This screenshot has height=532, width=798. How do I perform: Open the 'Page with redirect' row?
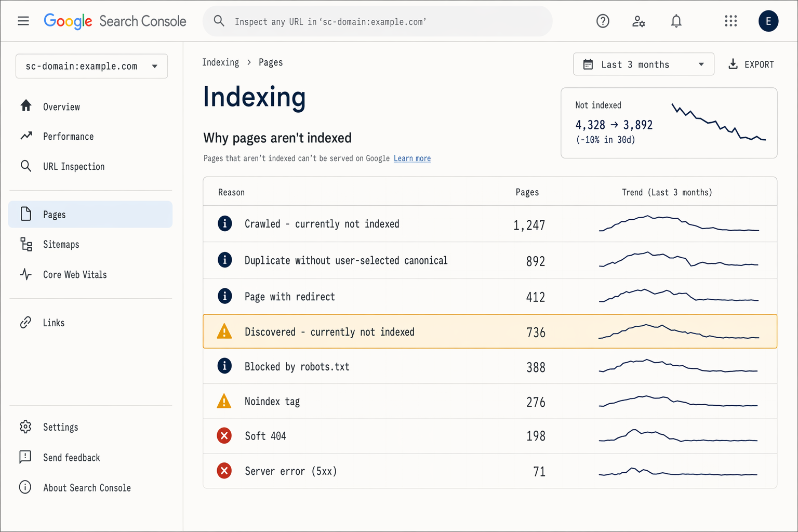pyautogui.click(x=490, y=297)
